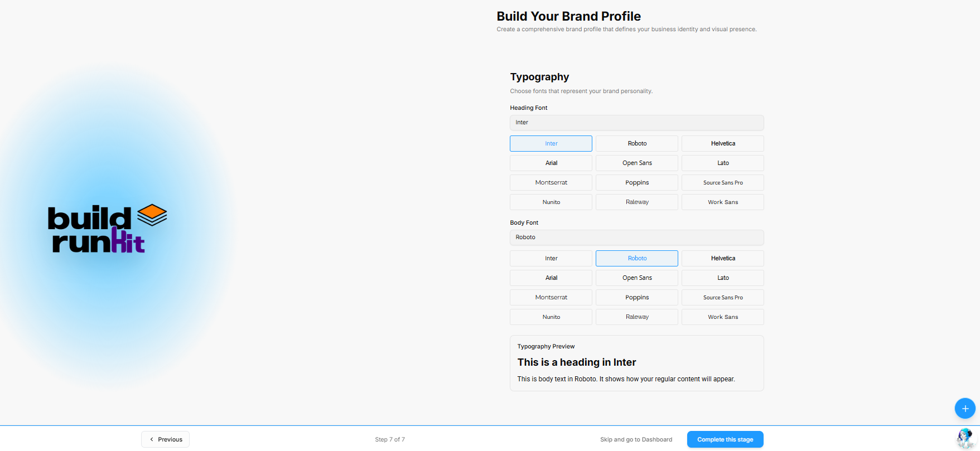This screenshot has height=451, width=980.
Task: Click the Body Font input field
Action: click(x=636, y=237)
